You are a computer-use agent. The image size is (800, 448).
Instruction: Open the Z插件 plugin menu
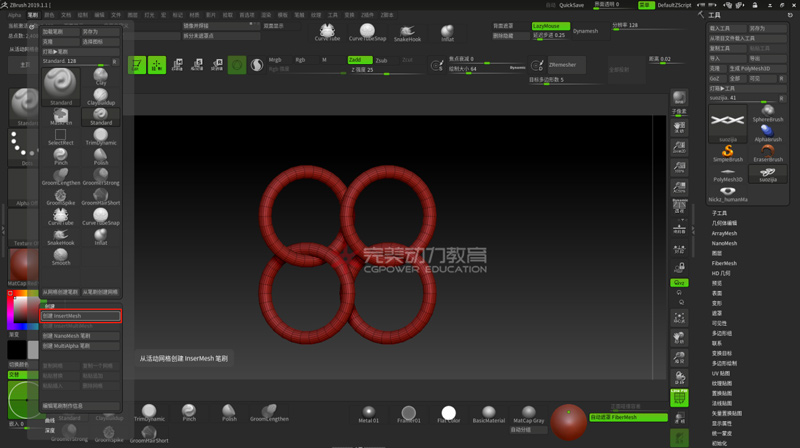tap(367, 15)
